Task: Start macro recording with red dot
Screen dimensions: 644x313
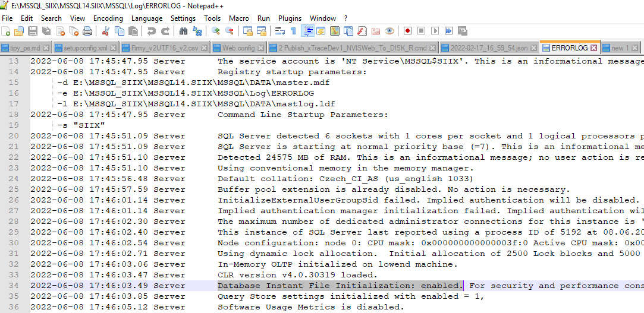Action: point(407,31)
